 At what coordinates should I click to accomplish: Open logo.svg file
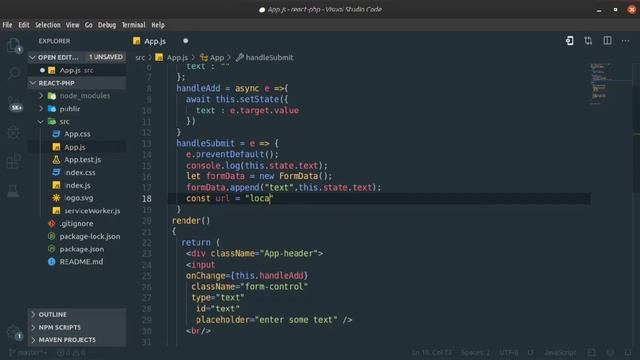tap(77, 198)
